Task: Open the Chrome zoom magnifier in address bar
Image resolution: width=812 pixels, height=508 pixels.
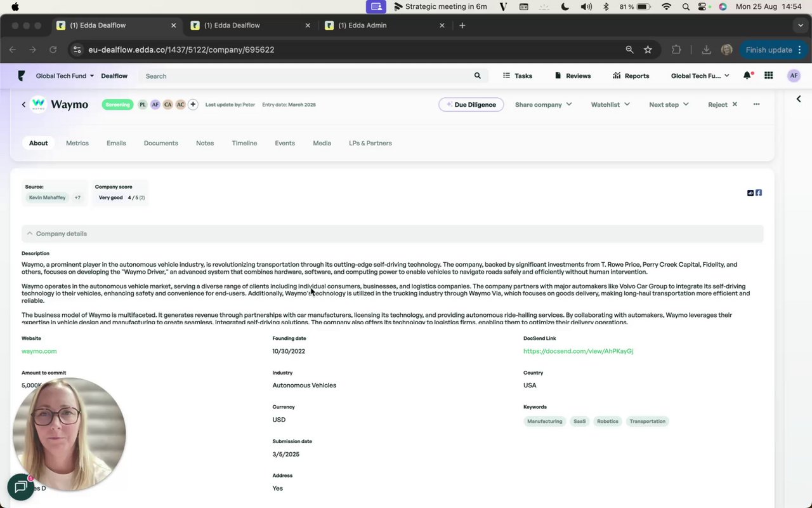Action: point(629,50)
